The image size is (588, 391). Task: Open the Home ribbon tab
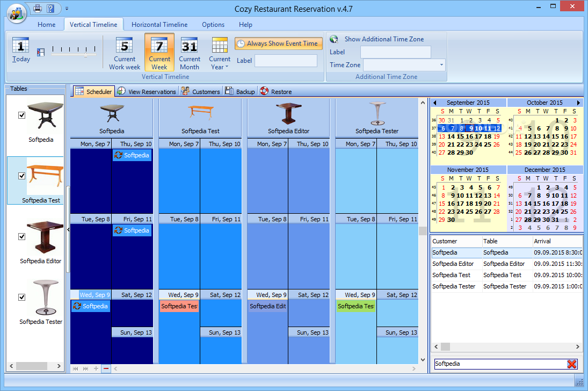click(x=47, y=24)
